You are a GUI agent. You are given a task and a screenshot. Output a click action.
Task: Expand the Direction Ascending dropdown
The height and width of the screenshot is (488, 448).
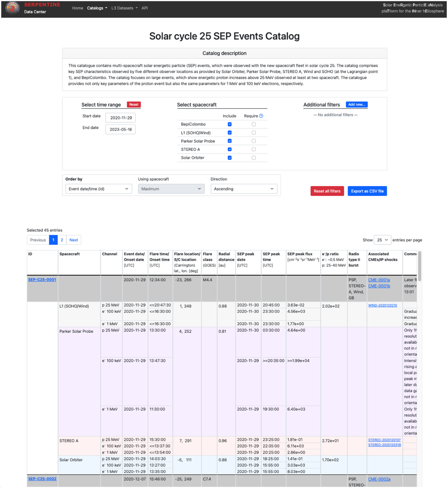[244, 189]
